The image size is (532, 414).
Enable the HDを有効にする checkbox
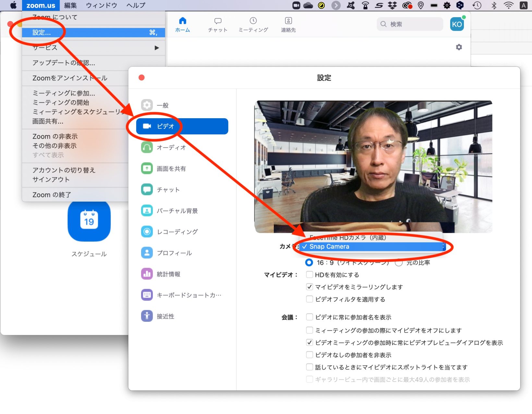tap(310, 275)
